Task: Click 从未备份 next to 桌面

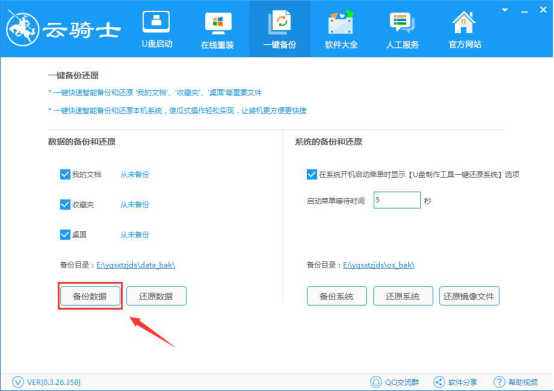Action: 135,235
